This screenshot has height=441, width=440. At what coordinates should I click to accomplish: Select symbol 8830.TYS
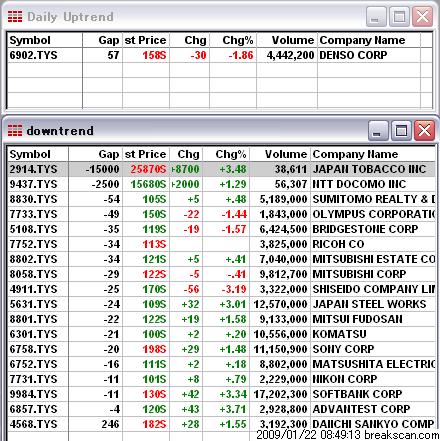click(33, 199)
